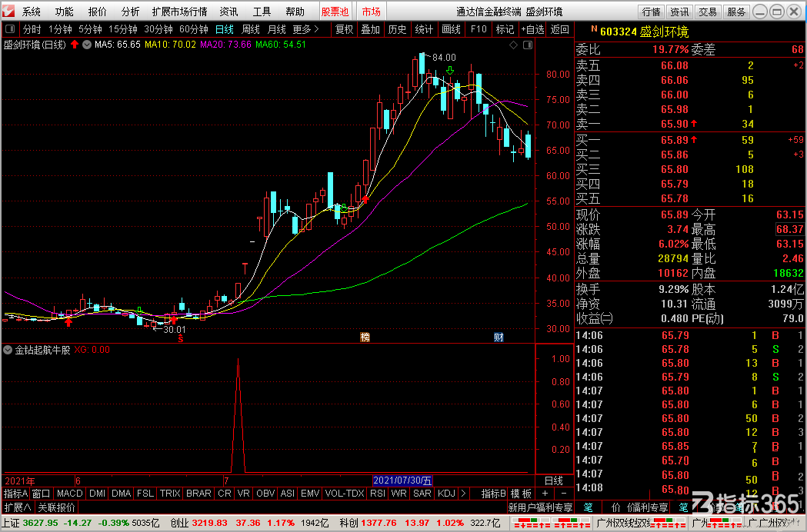Toggle the panel icon beside the diamond in chart
This screenshot has height=532, width=807.
click(x=528, y=45)
